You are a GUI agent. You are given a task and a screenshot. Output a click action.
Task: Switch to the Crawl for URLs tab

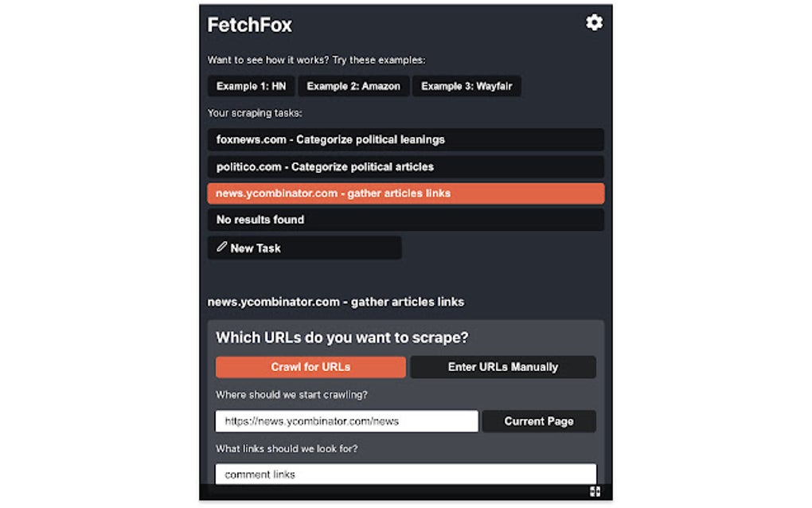click(x=310, y=366)
